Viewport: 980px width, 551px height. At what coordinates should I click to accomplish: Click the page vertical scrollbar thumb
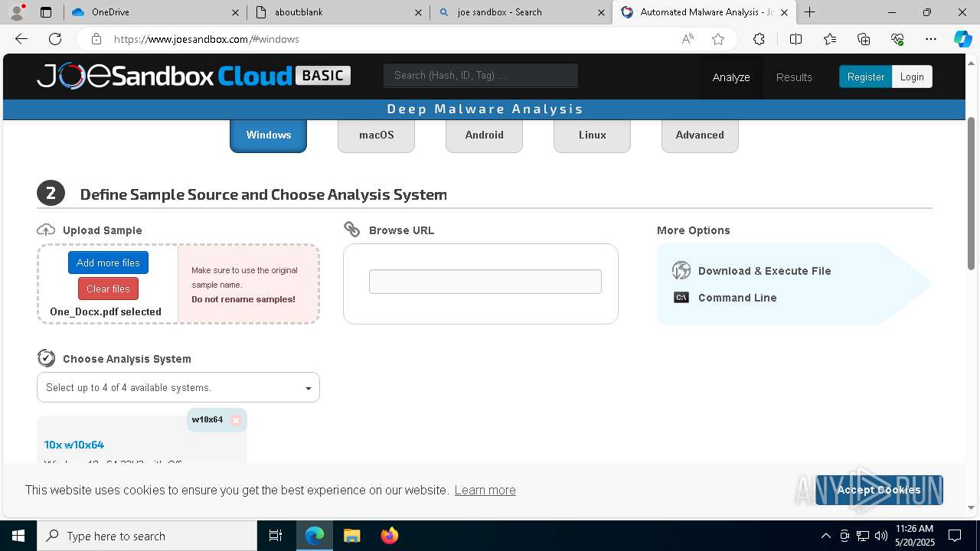(972, 193)
